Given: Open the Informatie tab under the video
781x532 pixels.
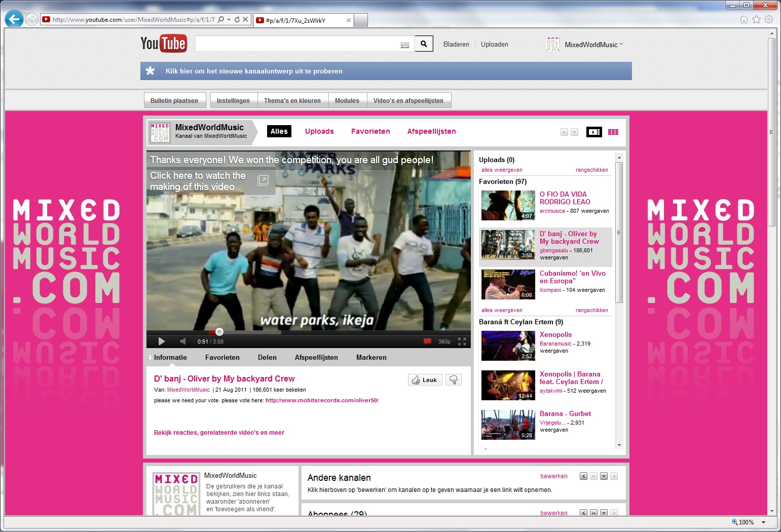Looking at the screenshot, I should coord(170,357).
